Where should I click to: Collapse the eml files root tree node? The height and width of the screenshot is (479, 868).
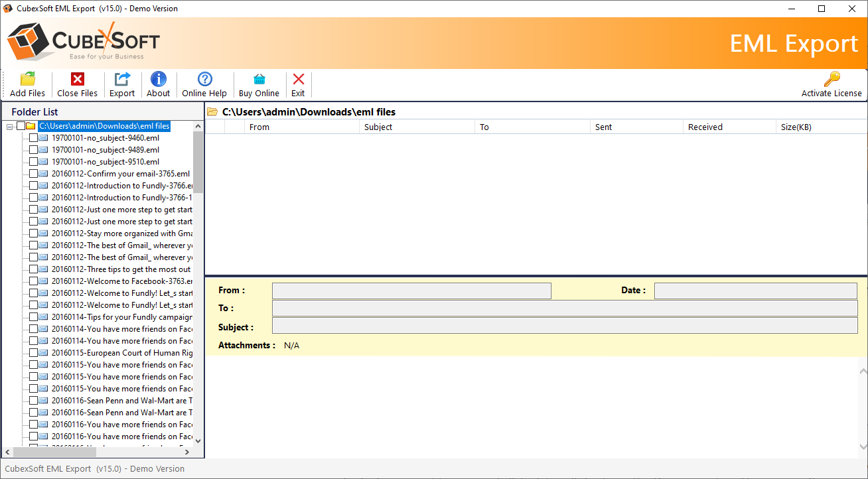tap(10, 126)
